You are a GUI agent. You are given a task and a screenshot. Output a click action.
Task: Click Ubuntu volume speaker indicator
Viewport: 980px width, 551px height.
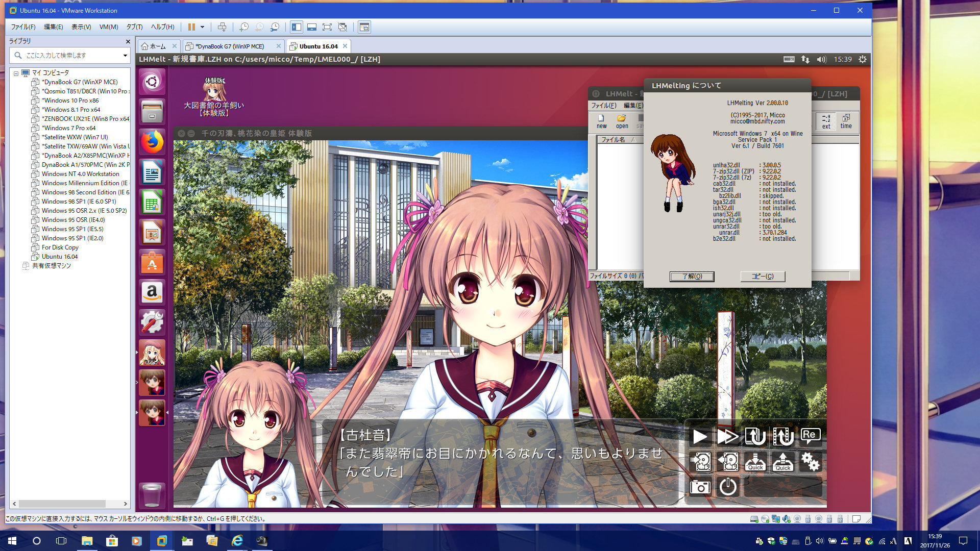821,59
